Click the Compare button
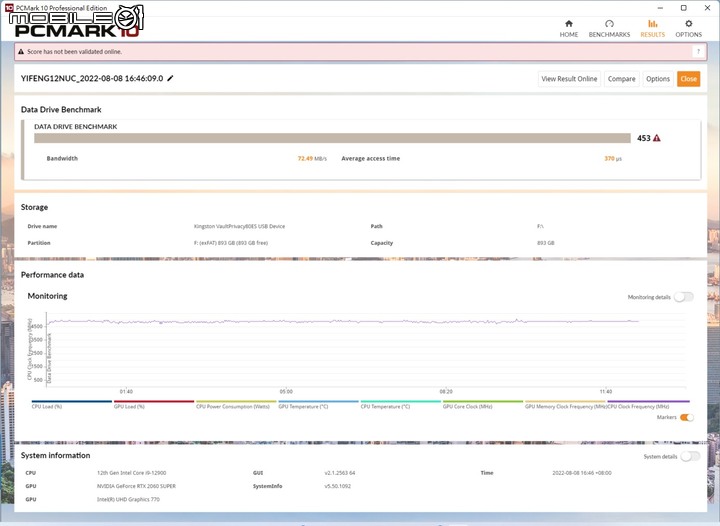The width and height of the screenshot is (720, 526). pos(621,79)
